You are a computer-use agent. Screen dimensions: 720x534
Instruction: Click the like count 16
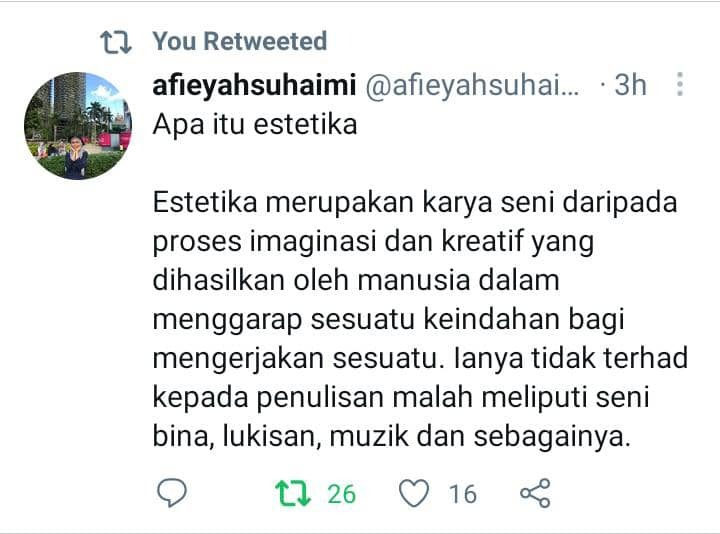point(463,494)
